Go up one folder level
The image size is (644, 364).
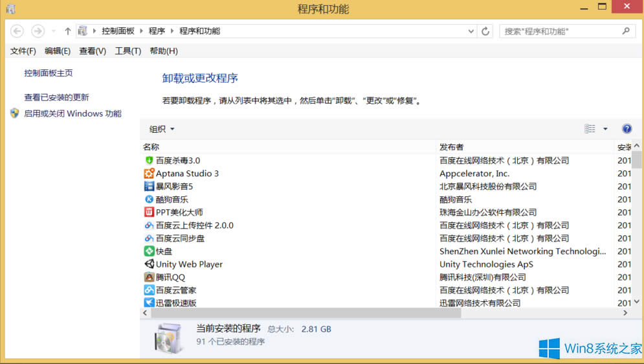click(x=68, y=31)
